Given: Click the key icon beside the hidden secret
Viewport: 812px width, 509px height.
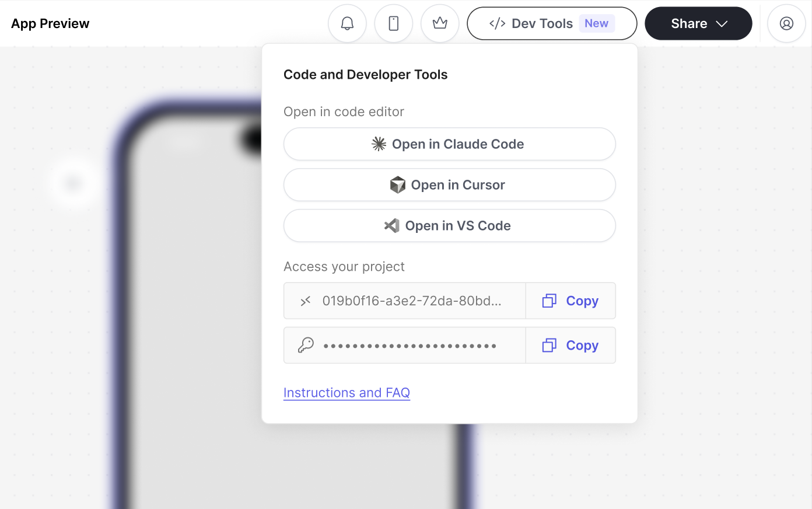Looking at the screenshot, I should coord(305,344).
